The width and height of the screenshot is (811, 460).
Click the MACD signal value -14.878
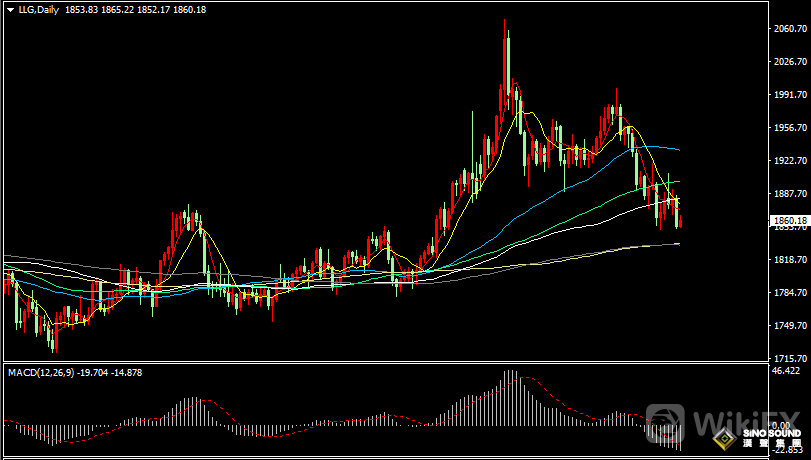point(126,373)
